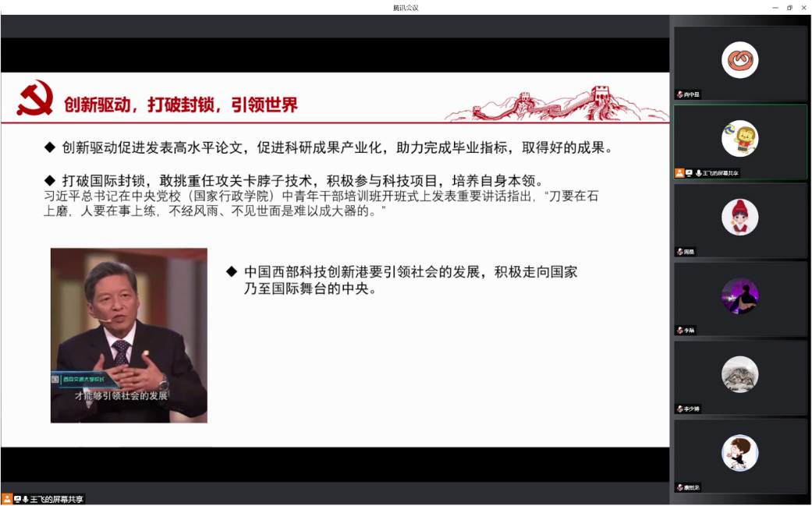This screenshot has height=506, width=812.
Task: Click muted mic icon in the bottom participant tile
Action: tap(679, 487)
